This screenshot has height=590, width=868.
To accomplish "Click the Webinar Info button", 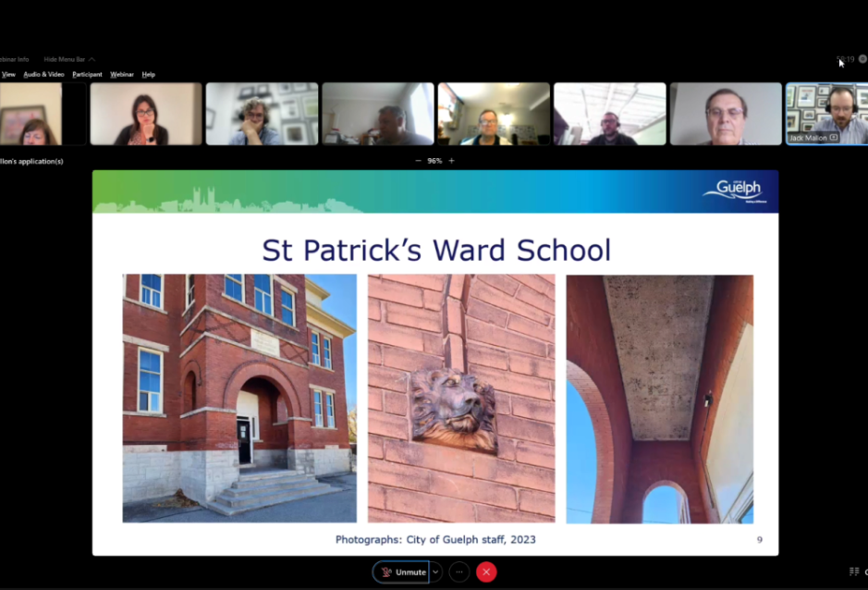I will tap(13, 59).
